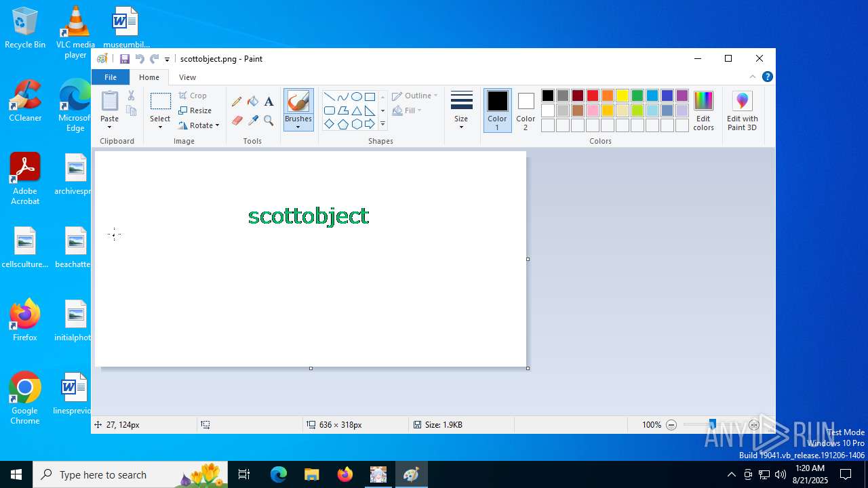
Task: Select the Magnifier tool
Action: click(x=269, y=121)
